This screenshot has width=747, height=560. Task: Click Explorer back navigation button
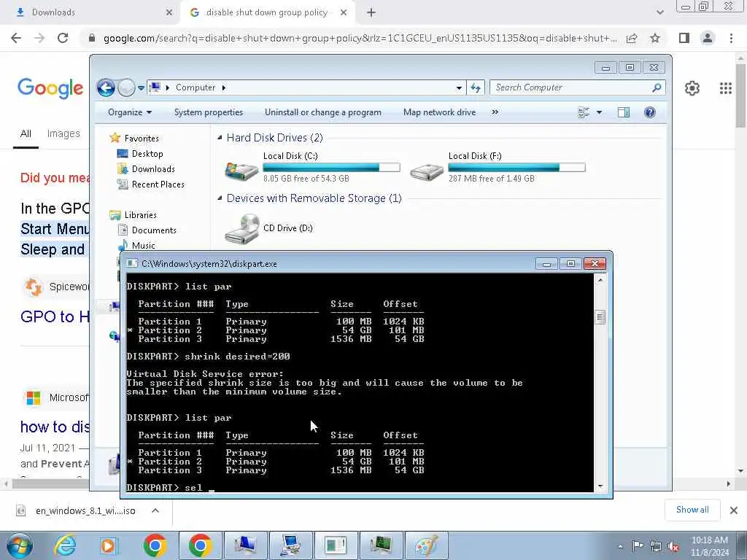[106, 87]
